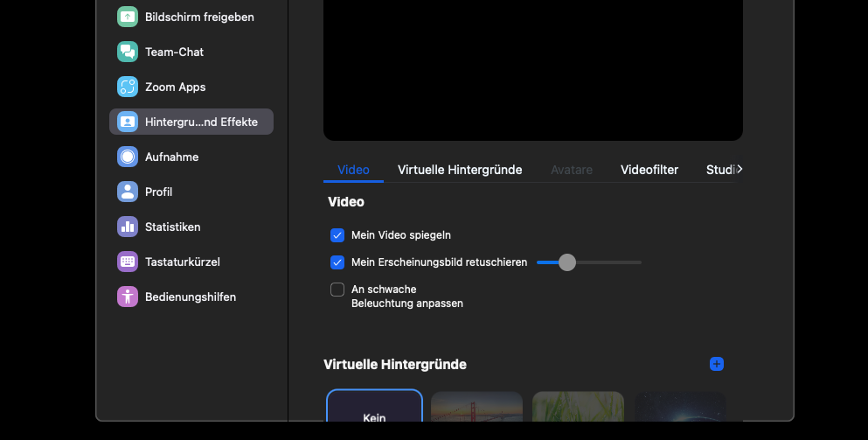The image size is (868, 440).
Task: Go to Profil settings label
Action: coord(158,192)
